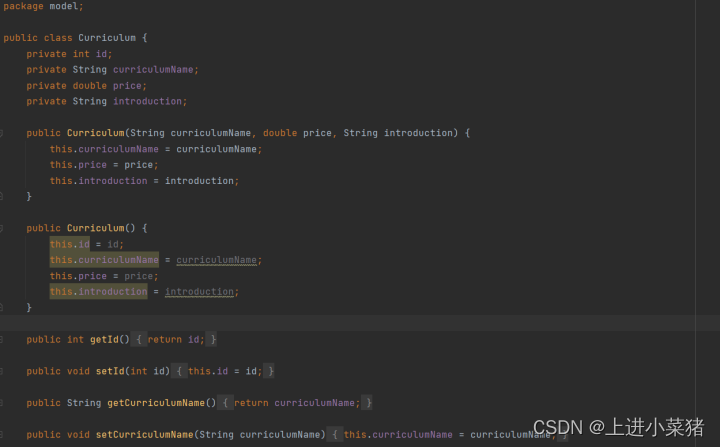Select 'Curriculum' in the class declaration line

pos(107,38)
